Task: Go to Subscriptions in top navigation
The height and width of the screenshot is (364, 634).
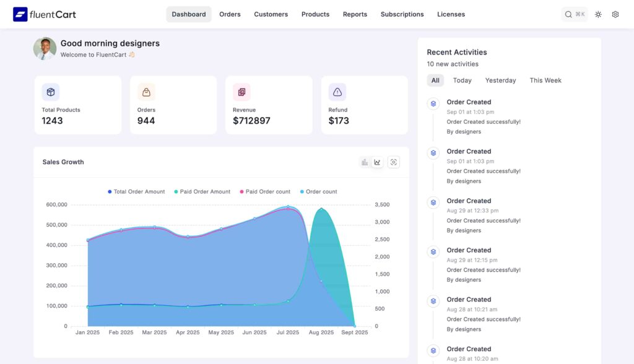Action: click(402, 14)
